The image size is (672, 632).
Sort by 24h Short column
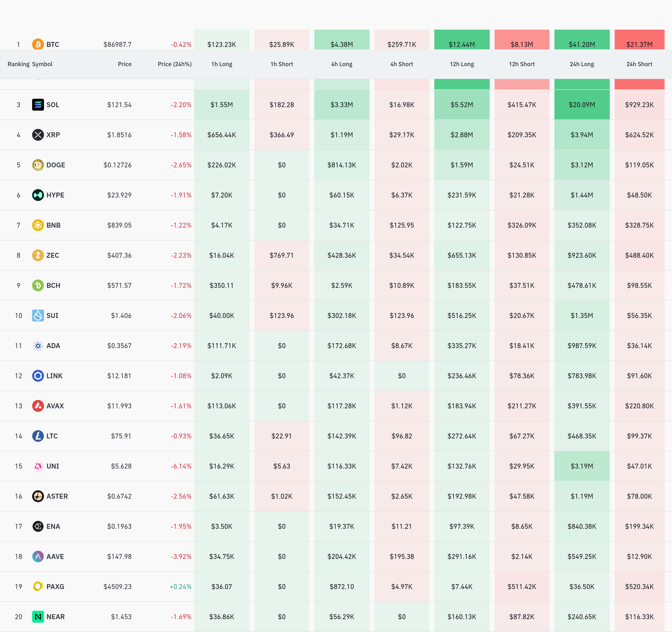639,64
